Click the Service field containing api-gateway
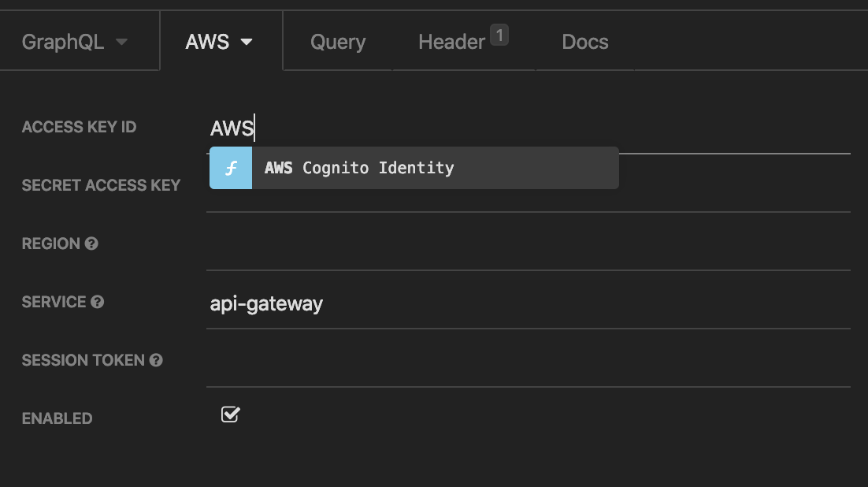Viewport: 868px width, 487px height. pyautogui.click(x=528, y=303)
